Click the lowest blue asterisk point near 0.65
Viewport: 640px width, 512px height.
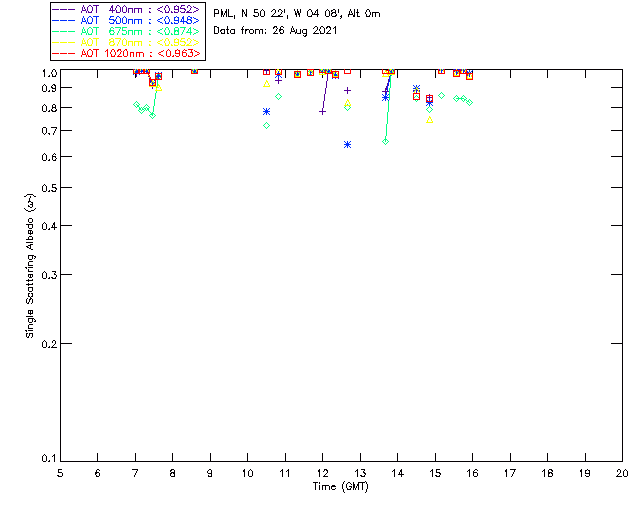(x=347, y=145)
